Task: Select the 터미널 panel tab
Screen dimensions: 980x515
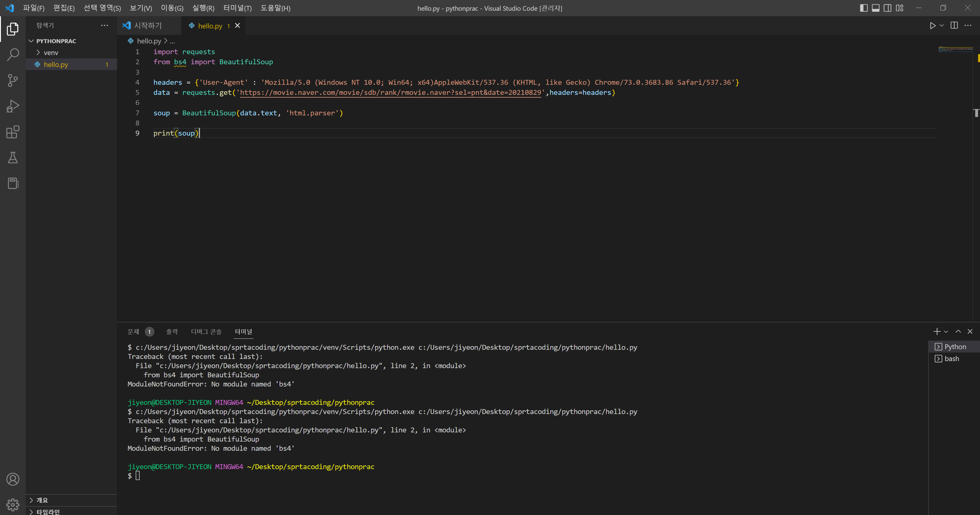Action: [243, 331]
